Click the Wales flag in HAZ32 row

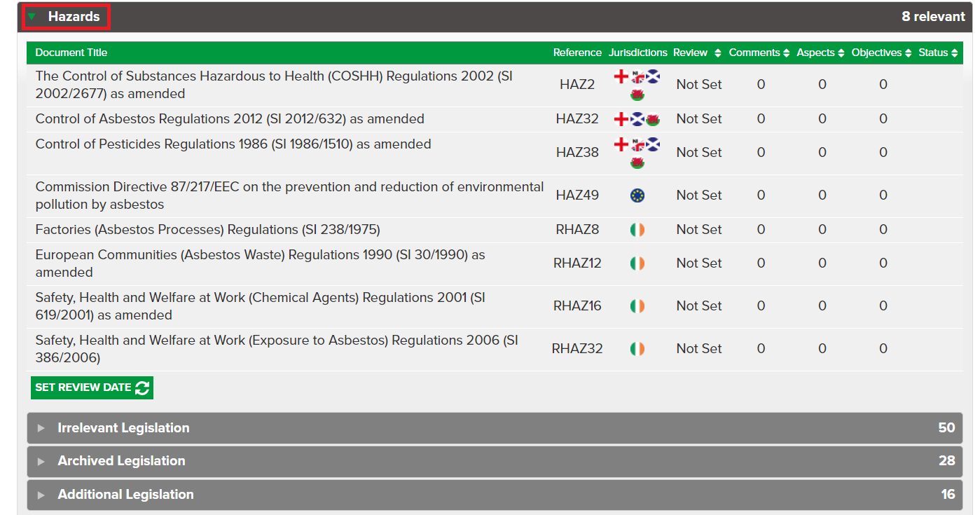(x=653, y=119)
